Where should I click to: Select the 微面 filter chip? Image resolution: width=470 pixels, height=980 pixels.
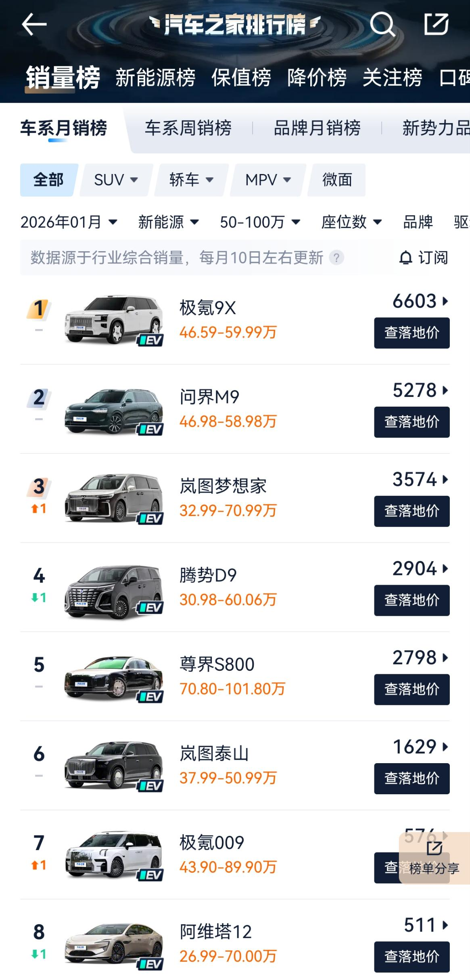[337, 180]
